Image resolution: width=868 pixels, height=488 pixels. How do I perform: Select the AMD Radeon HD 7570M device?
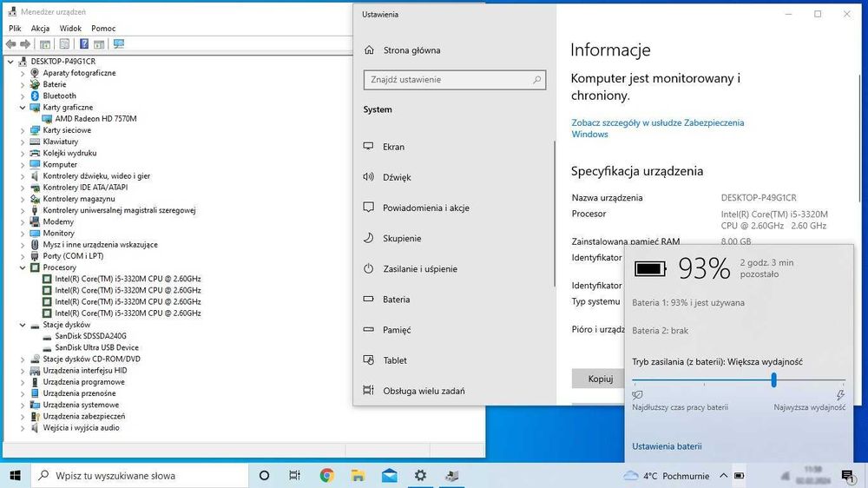pyautogui.click(x=95, y=119)
